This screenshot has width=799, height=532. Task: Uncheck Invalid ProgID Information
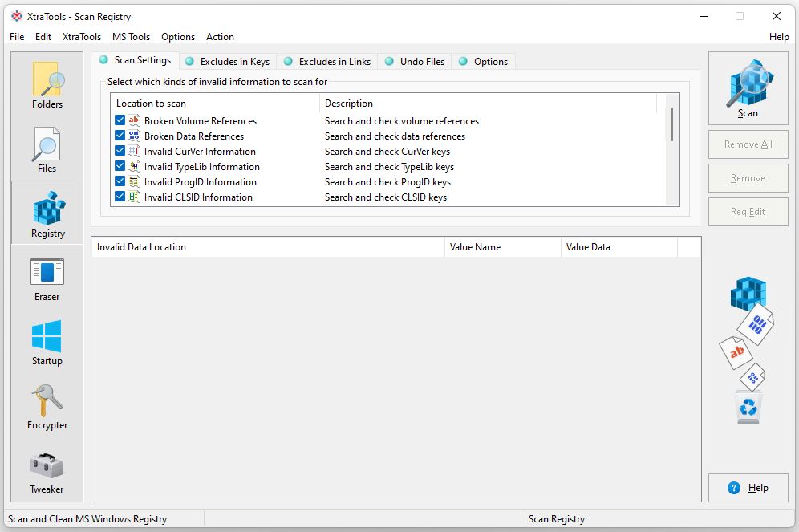click(x=120, y=181)
